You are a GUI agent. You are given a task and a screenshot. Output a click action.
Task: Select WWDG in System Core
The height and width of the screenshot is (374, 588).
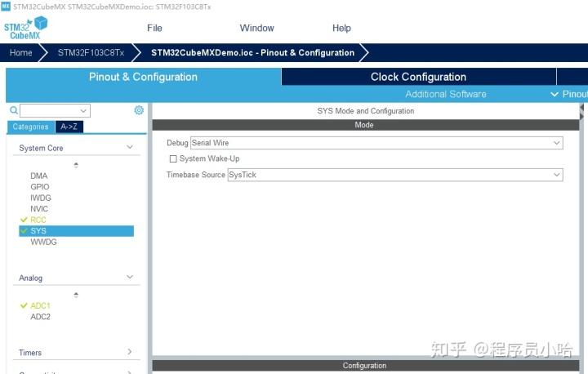(x=43, y=242)
